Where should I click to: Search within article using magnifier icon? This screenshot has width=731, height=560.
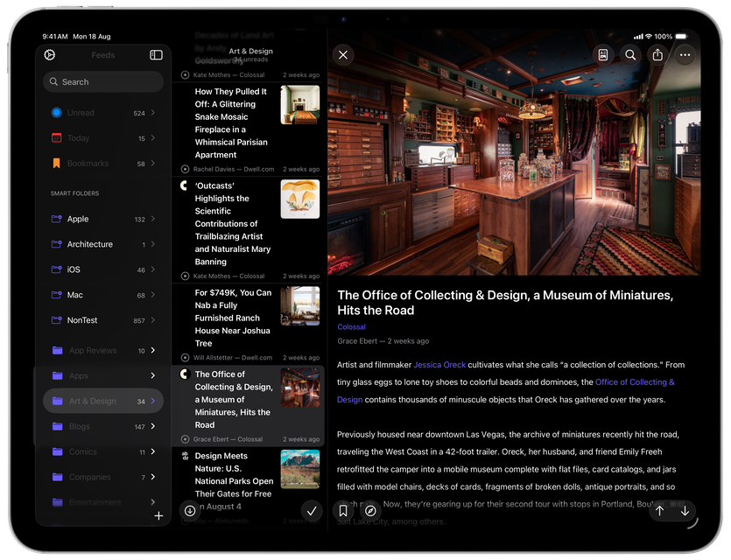point(630,55)
